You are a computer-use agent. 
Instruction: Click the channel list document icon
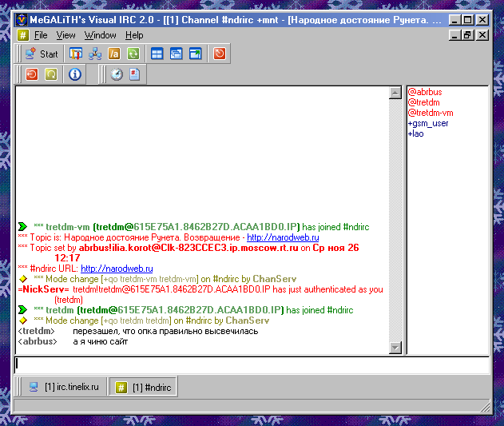(x=135, y=75)
